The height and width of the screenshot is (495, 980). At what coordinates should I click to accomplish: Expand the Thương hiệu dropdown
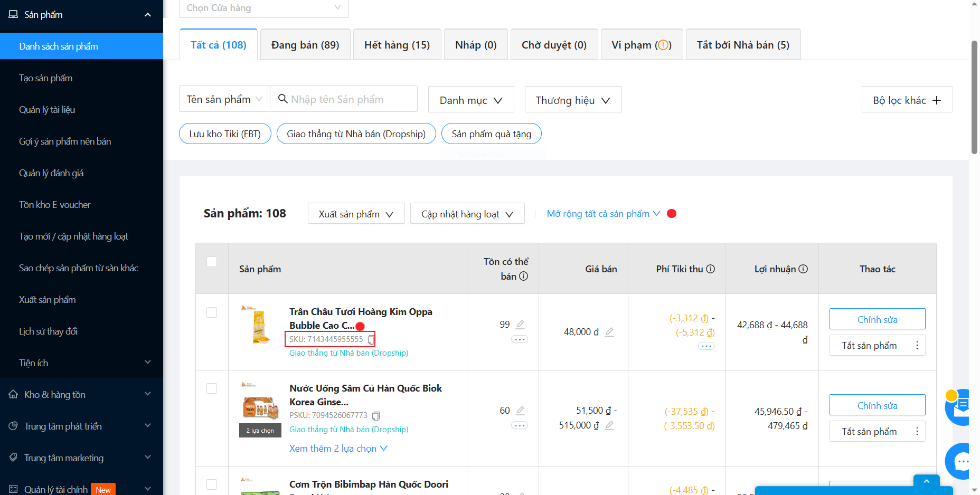(573, 100)
